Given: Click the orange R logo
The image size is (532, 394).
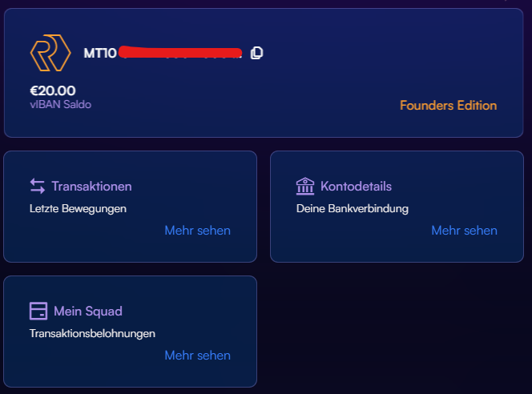Looking at the screenshot, I should 50,53.
